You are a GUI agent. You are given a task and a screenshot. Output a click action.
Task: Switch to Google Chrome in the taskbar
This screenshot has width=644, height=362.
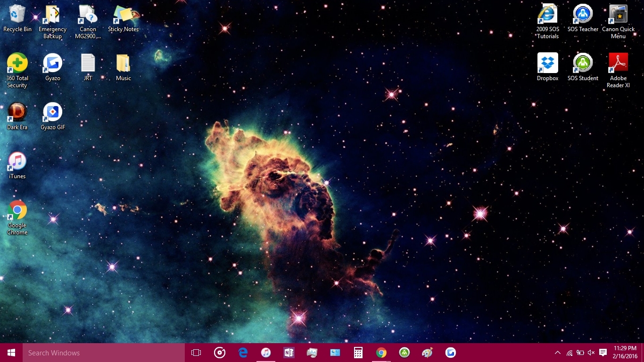(381, 353)
